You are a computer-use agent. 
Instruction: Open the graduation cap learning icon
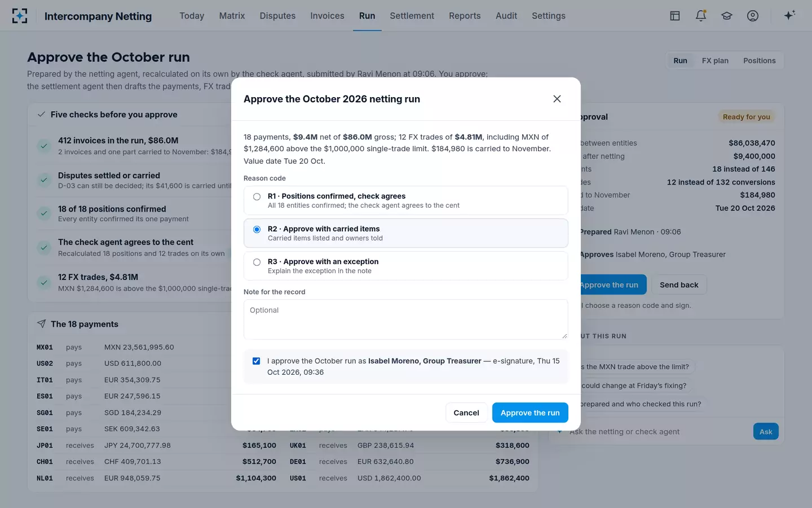(x=727, y=16)
